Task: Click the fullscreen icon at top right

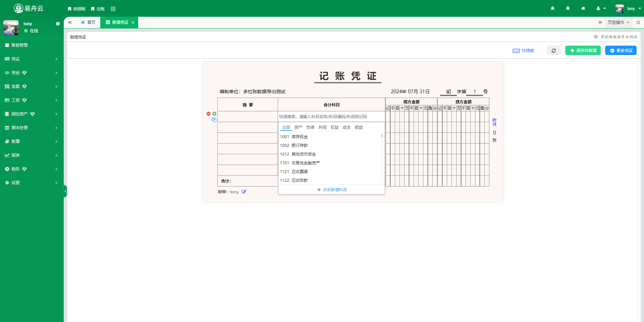Action: pos(638,22)
